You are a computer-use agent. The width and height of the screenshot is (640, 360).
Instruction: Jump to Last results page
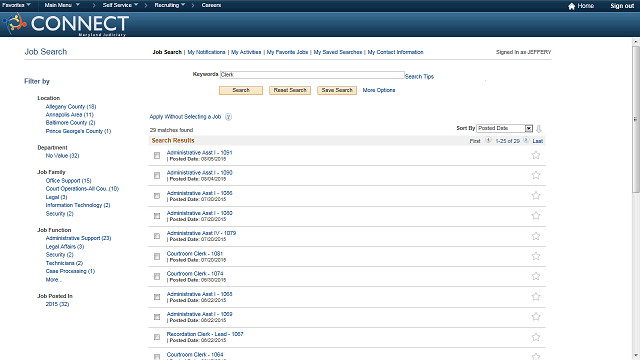coord(538,141)
